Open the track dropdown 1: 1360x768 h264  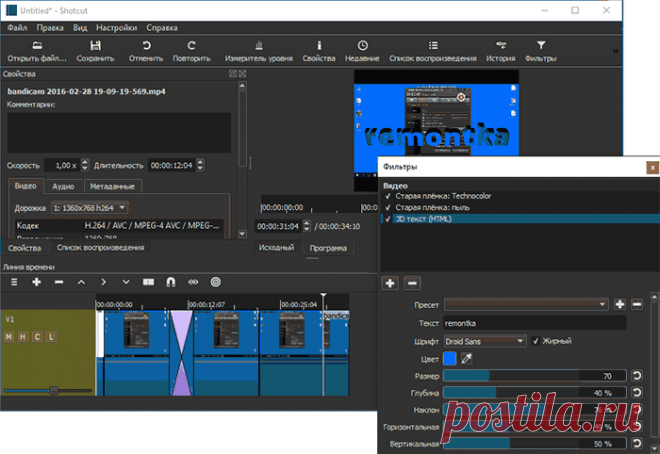point(90,208)
